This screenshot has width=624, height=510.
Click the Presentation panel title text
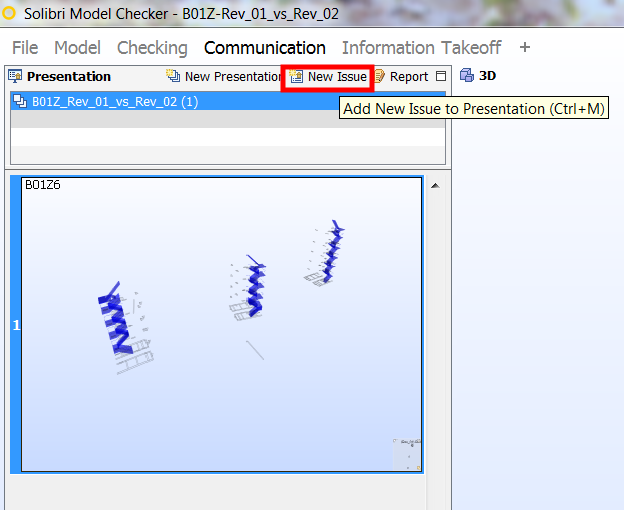tap(69, 76)
